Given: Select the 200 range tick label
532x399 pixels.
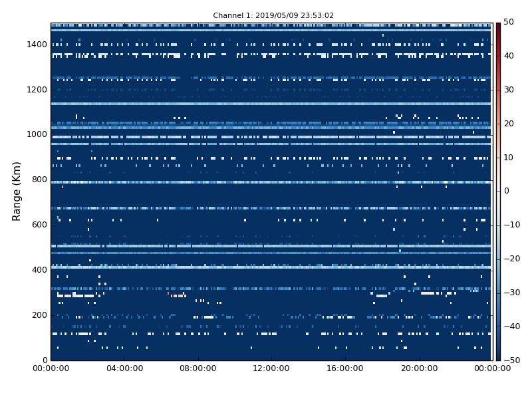Looking at the screenshot, I should (39, 315).
